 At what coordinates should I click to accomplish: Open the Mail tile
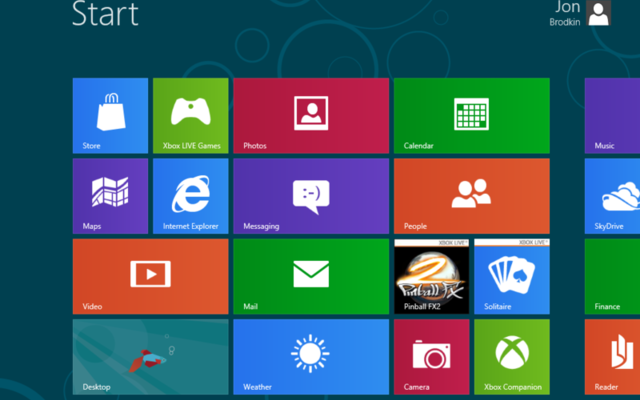(x=311, y=276)
